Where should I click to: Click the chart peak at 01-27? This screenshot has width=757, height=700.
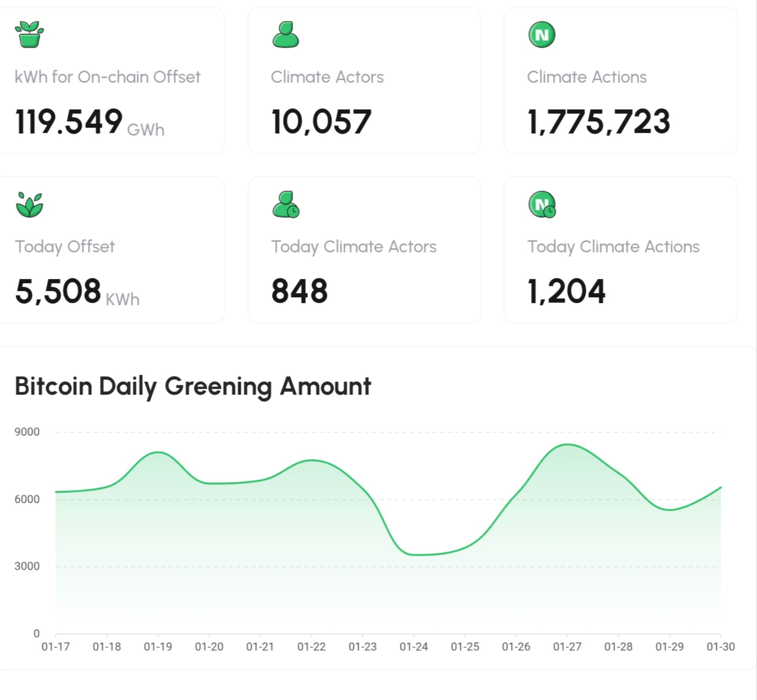click(x=567, y=445)
